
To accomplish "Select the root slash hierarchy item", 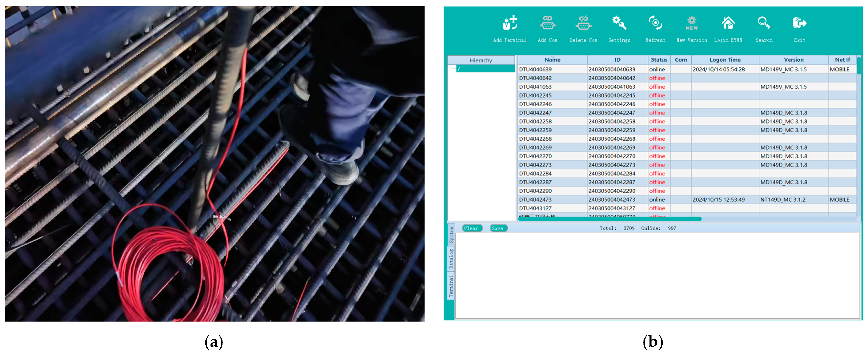I will coord(485,69).
